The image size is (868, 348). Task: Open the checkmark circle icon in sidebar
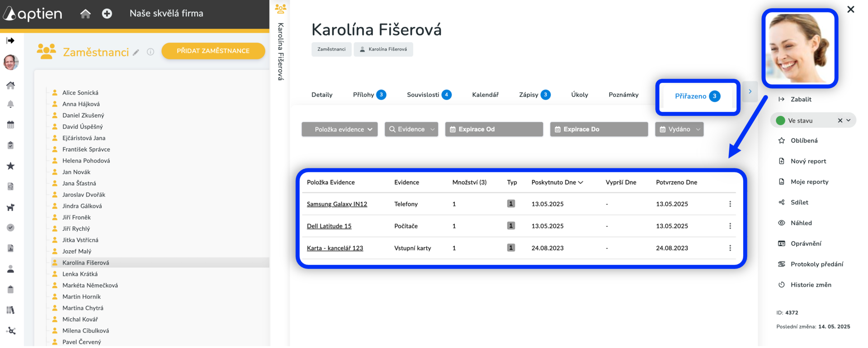11,228
